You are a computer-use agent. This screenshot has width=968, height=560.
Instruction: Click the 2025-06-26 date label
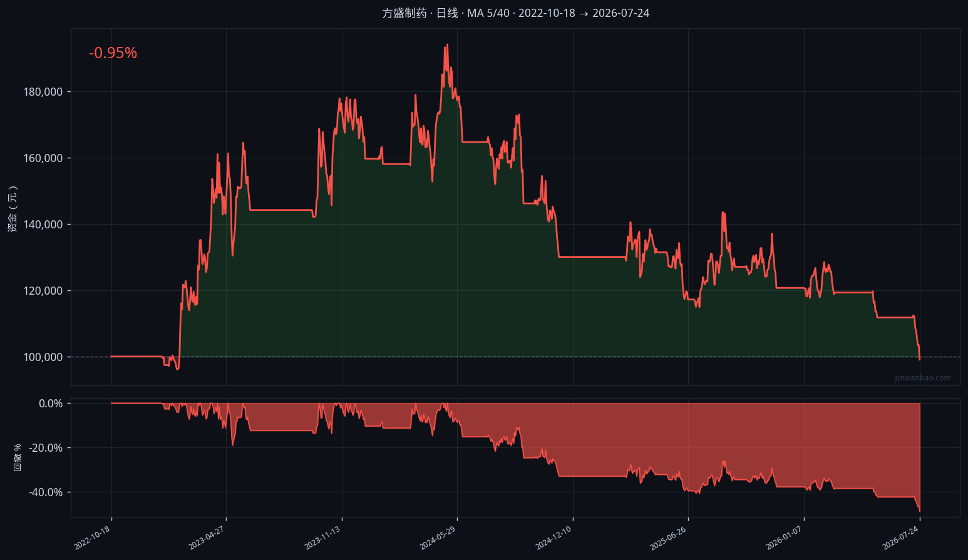coord(669,538)
